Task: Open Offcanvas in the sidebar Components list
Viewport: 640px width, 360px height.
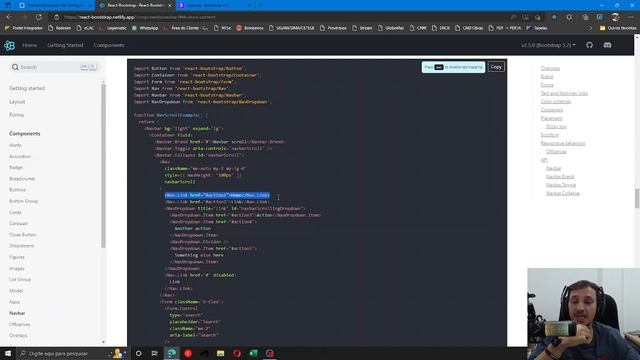Action: [20, 324]
